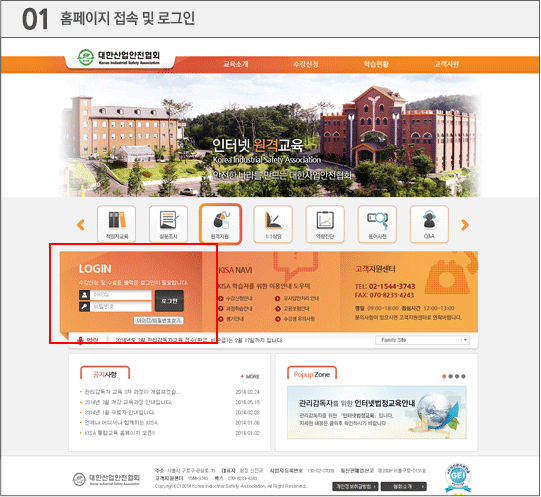Click the key icon beside 비밀번호 field

(x=84, y=306)
